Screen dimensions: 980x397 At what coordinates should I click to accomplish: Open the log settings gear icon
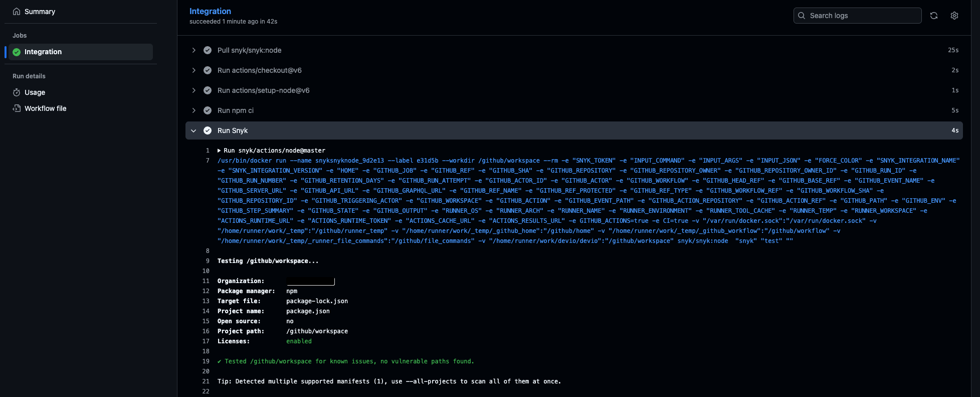pos(954,16)
